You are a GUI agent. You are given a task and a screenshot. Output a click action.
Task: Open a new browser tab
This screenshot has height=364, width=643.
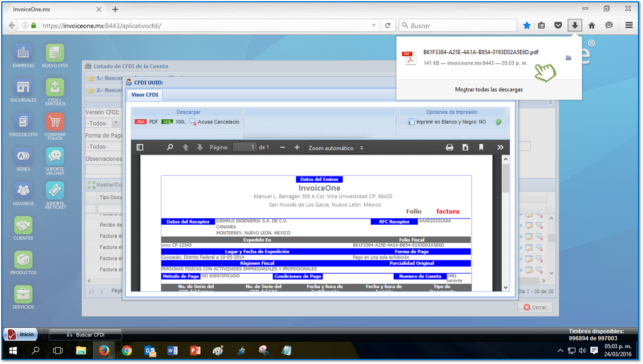tap(115, 10)
